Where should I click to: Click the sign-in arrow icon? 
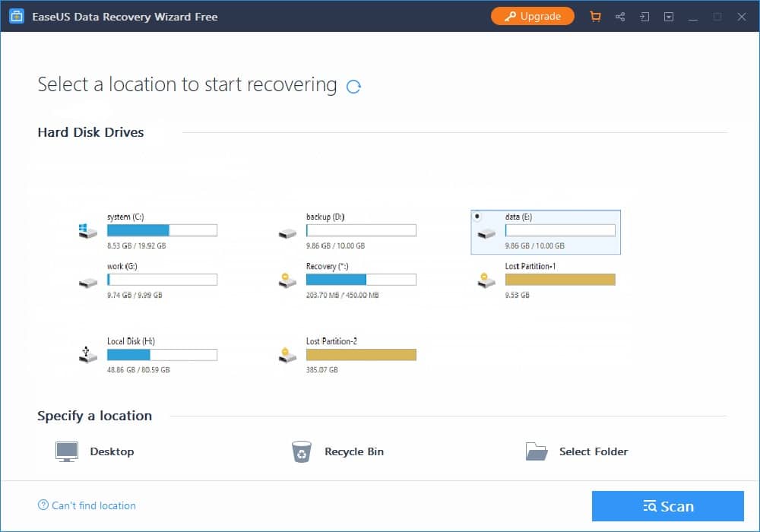coord(644,17)
